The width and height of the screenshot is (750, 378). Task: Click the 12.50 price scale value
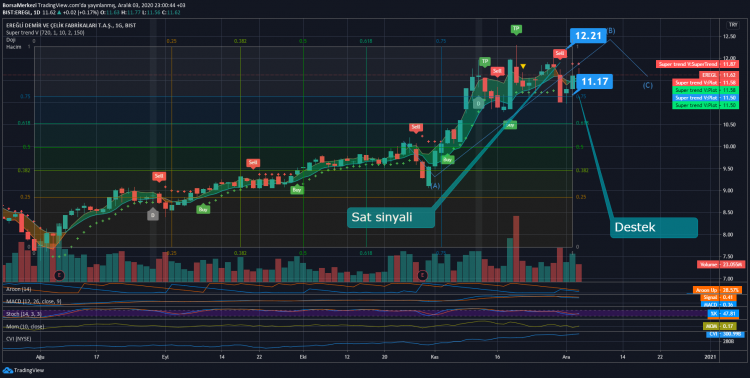729,37
